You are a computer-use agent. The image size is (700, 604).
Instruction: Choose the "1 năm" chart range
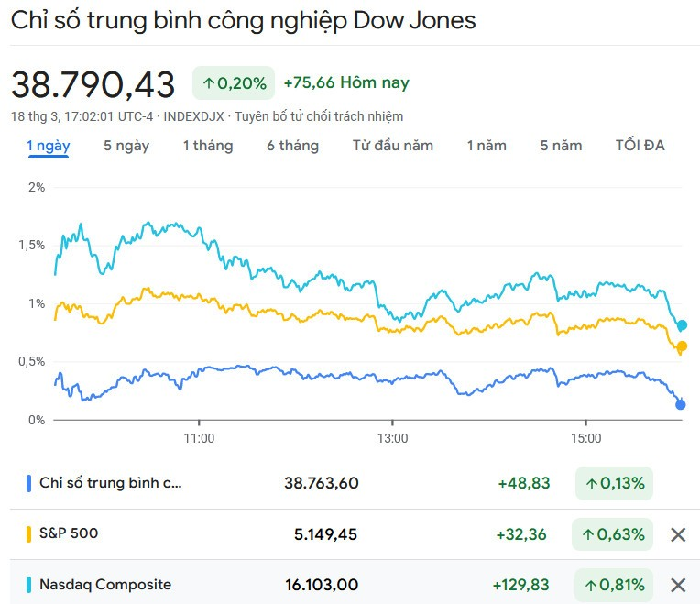coord(487,146)
